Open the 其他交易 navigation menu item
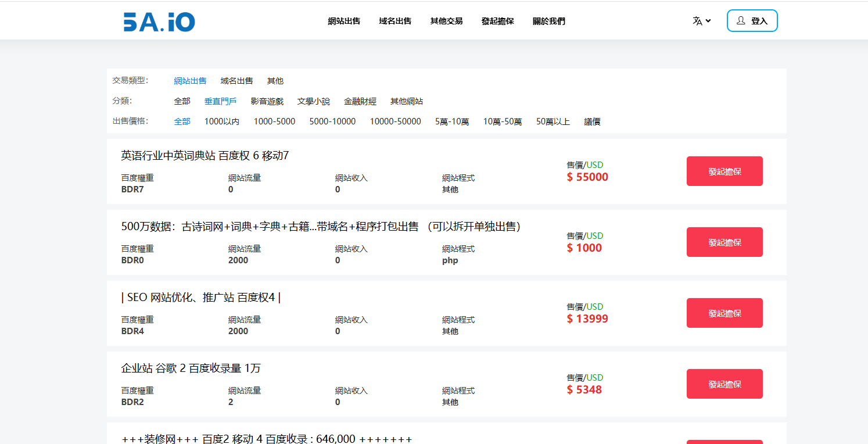This screenshot has width=868, height=444. (x=446, y=21)
